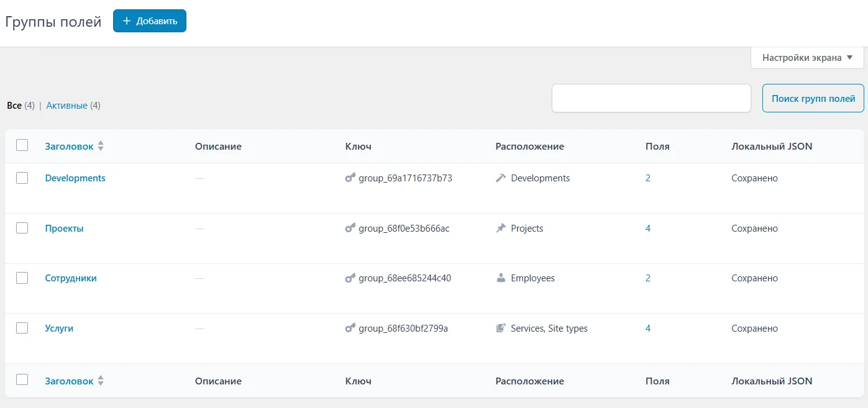Click the Employees location text

click(x=533, y=278)
